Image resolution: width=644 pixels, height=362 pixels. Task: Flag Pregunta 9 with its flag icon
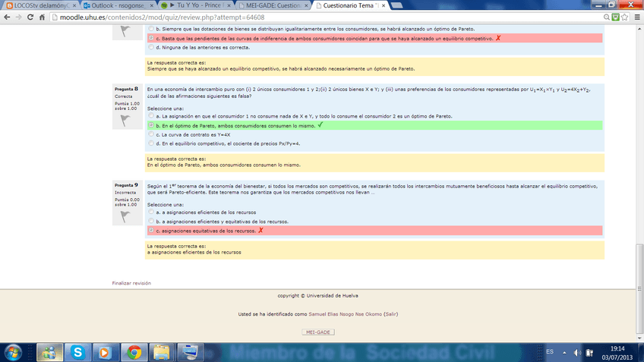coord(125,216)
